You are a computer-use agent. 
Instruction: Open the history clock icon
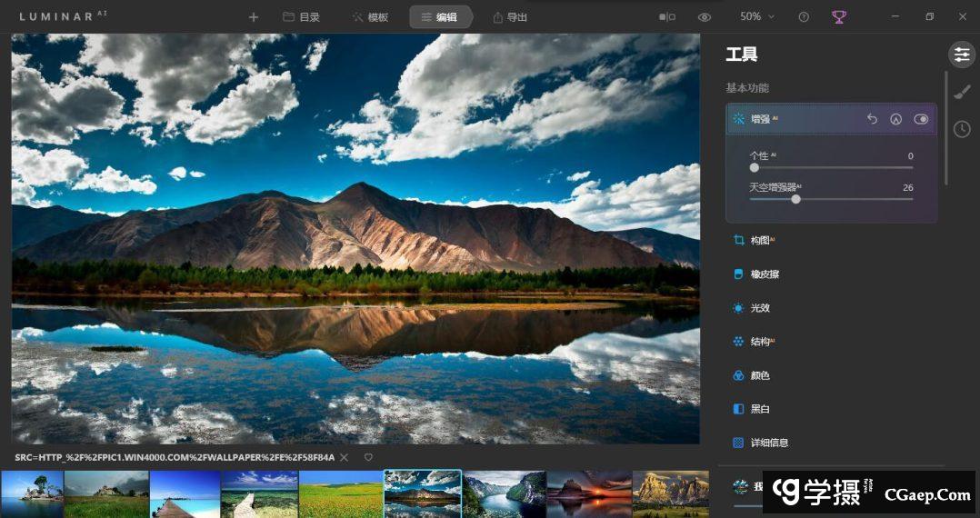point(962,129)
